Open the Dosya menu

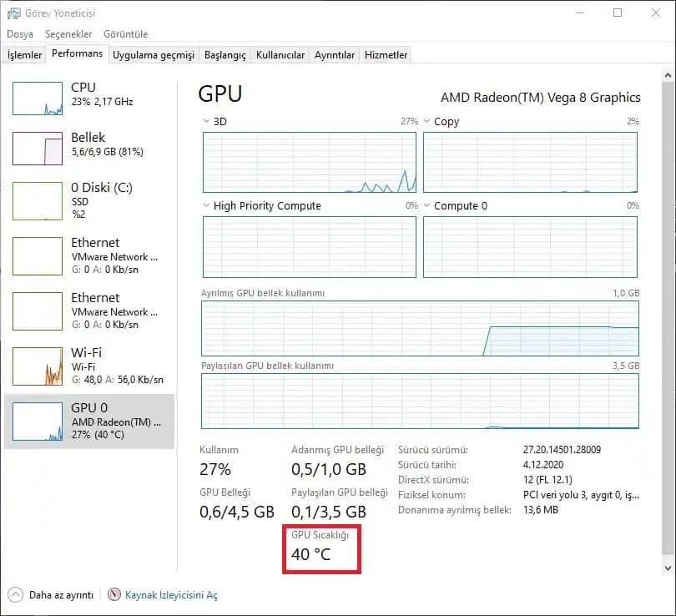20,34
